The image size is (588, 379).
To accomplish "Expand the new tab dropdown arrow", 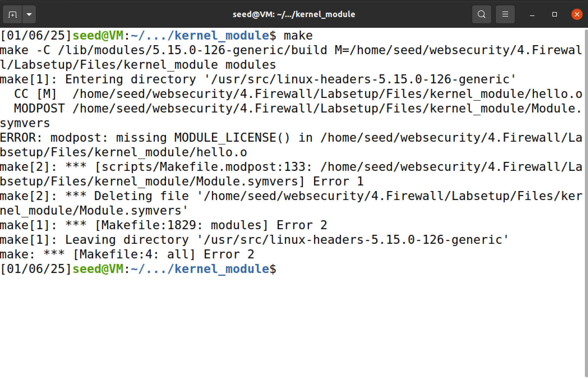I will (x=29, y=14).
